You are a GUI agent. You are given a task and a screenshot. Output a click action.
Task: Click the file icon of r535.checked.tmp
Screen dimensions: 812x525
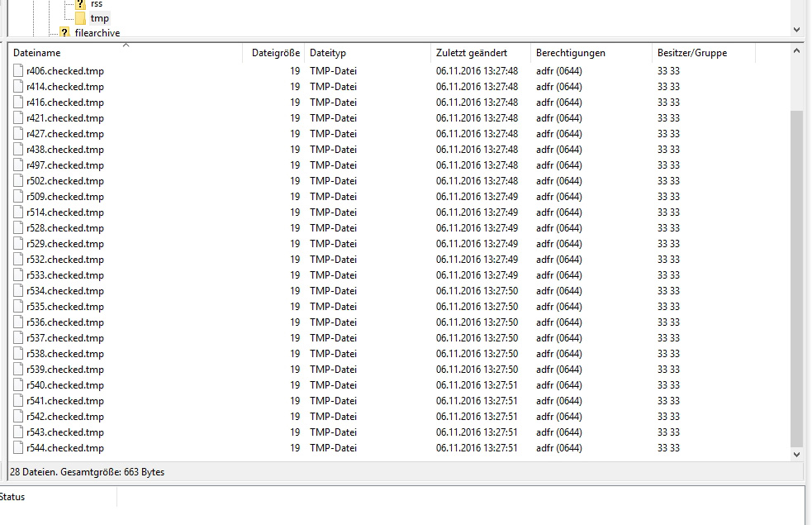click(19, 307)
